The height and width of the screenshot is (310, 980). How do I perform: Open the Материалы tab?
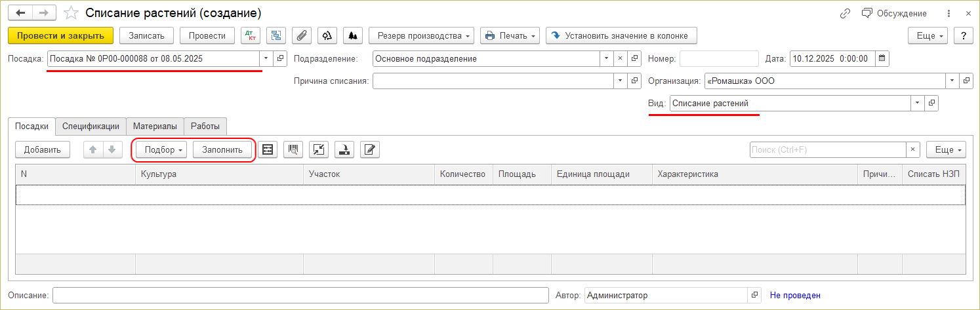point(155,126)
